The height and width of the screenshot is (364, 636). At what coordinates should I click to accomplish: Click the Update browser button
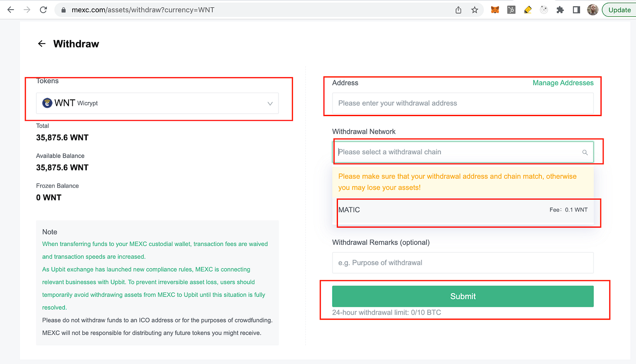click(x=619, y=10)
